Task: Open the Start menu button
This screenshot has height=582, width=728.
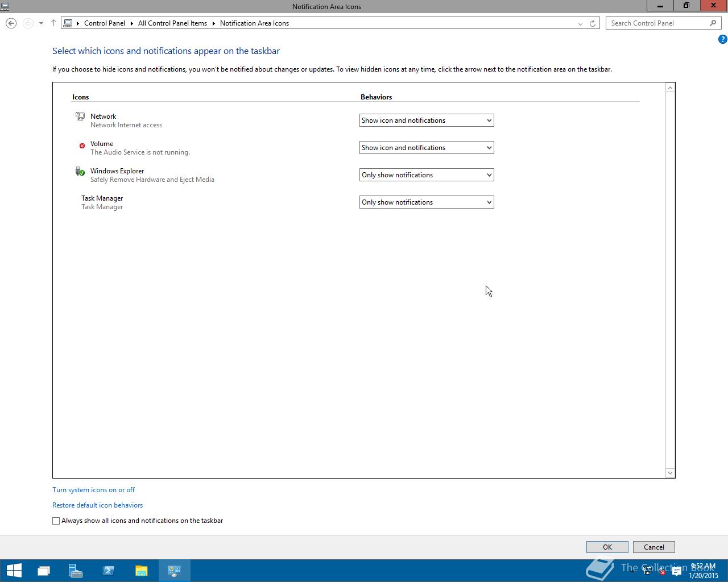Action: pyautogui.click(x=14, y=571)
